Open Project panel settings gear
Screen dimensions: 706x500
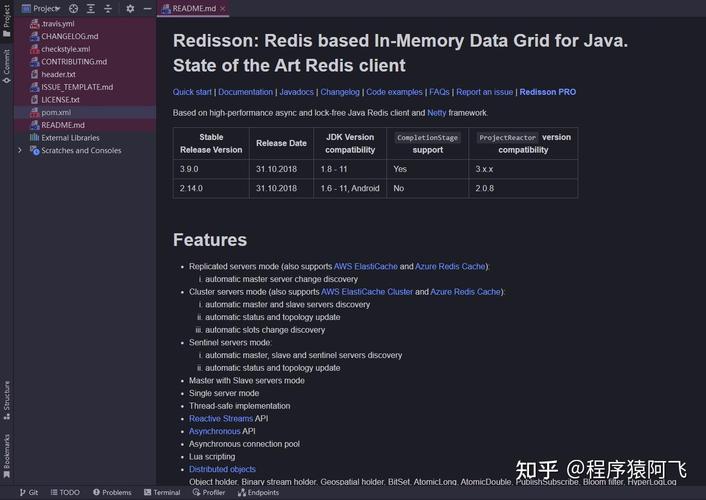(130, 8)
